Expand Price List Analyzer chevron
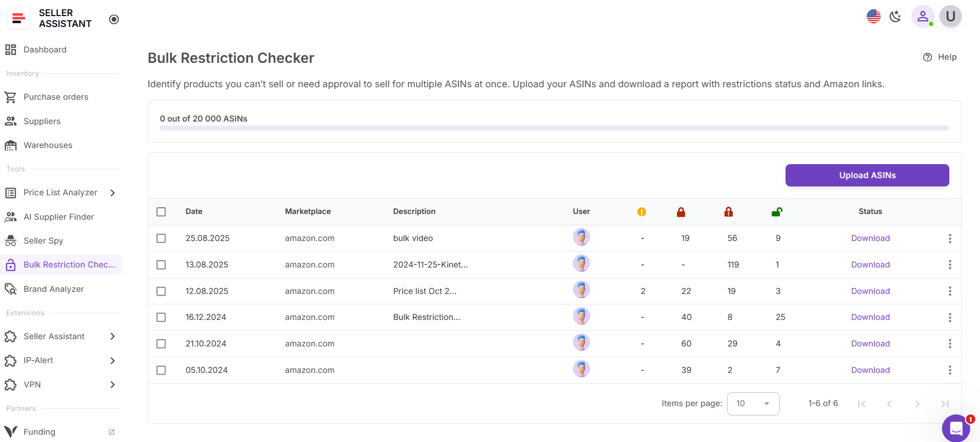Screen dimensions: 980x442 coord(113,193)
